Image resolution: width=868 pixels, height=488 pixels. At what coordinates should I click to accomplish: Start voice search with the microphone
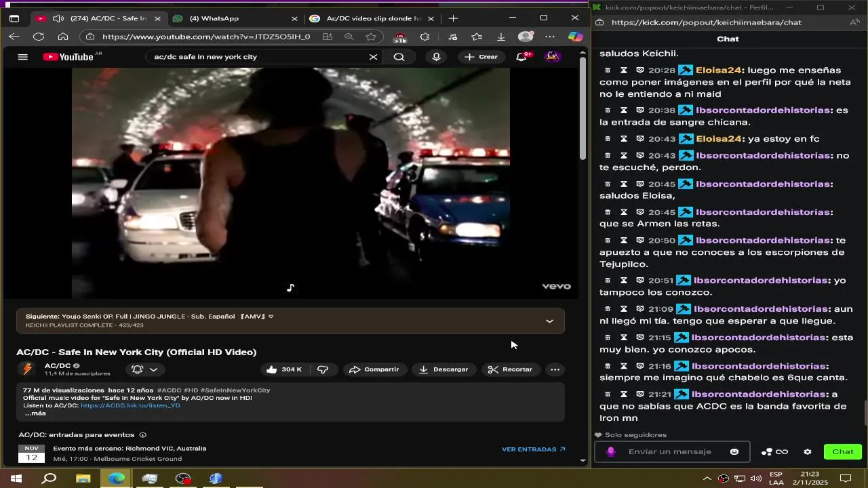[x=436, y=57]
